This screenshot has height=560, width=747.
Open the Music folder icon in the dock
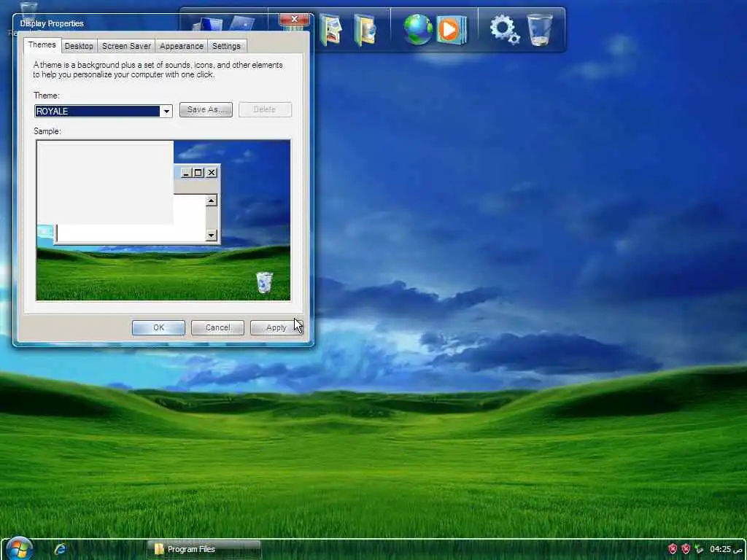[x=365, y=31]
